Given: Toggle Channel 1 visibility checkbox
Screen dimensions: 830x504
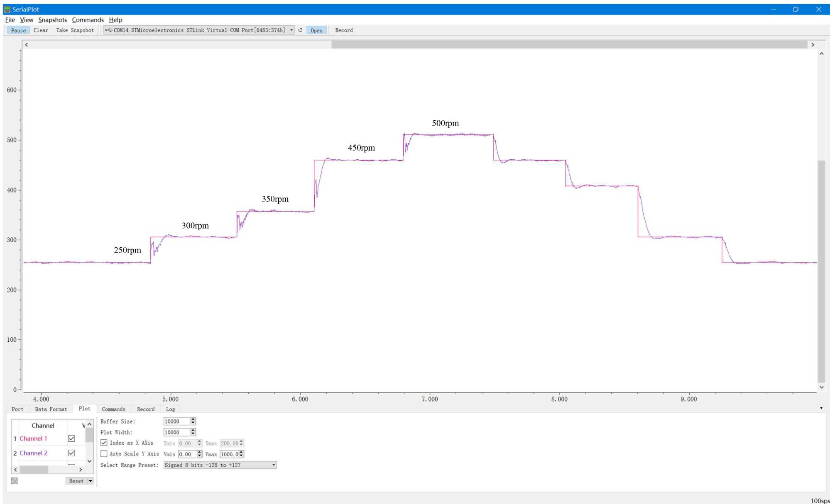Looking at the screenshot, I should tap(71, 438).
